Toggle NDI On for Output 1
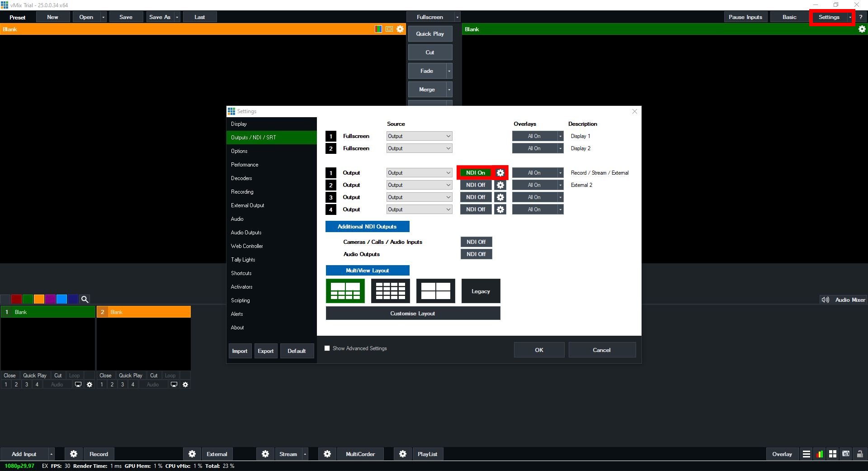This screenshot has height=471, width=868. coord(476,173)
